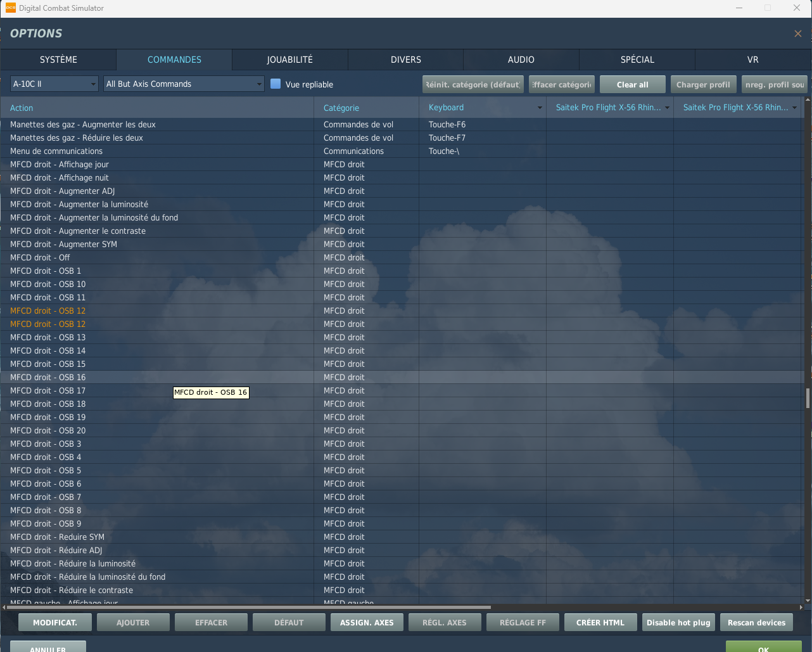Select MFCD droit - Reduire SYM row
The image size is (812, 652).
pos(402,537)
